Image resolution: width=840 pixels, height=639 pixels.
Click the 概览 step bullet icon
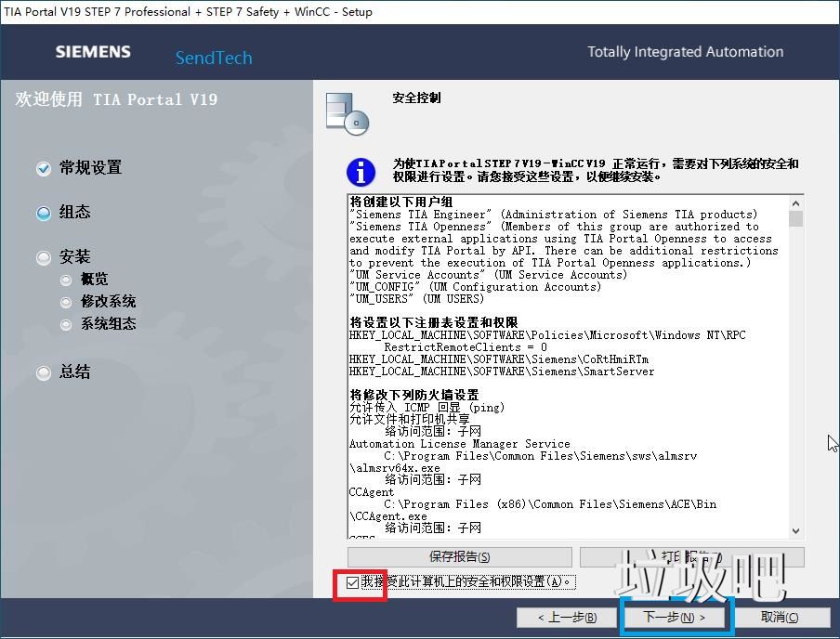(x=66, y=279)
